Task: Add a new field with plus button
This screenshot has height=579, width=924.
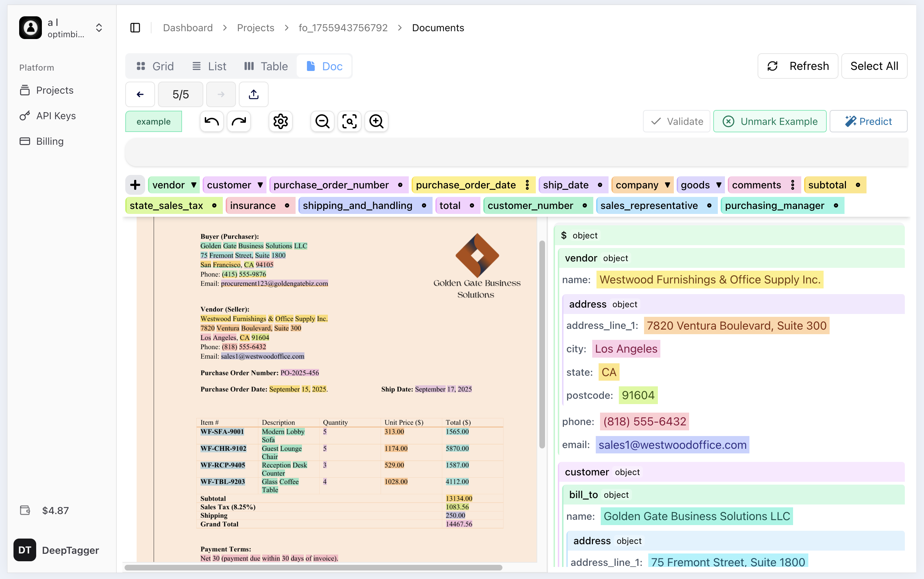Action: (x=135, y=185)
